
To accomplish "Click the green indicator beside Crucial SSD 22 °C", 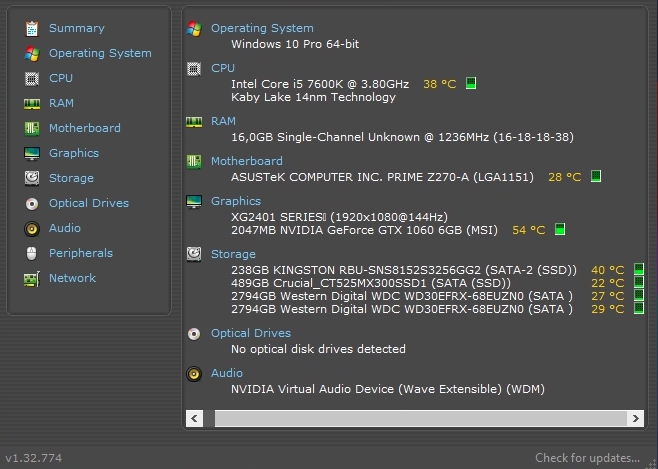I will 639,282.
